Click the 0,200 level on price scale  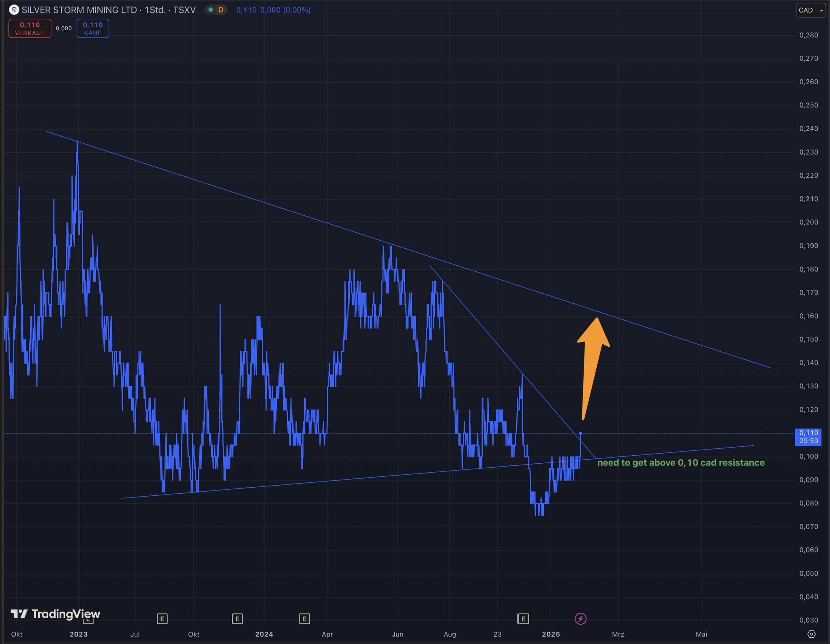click(x=809, y=222)
